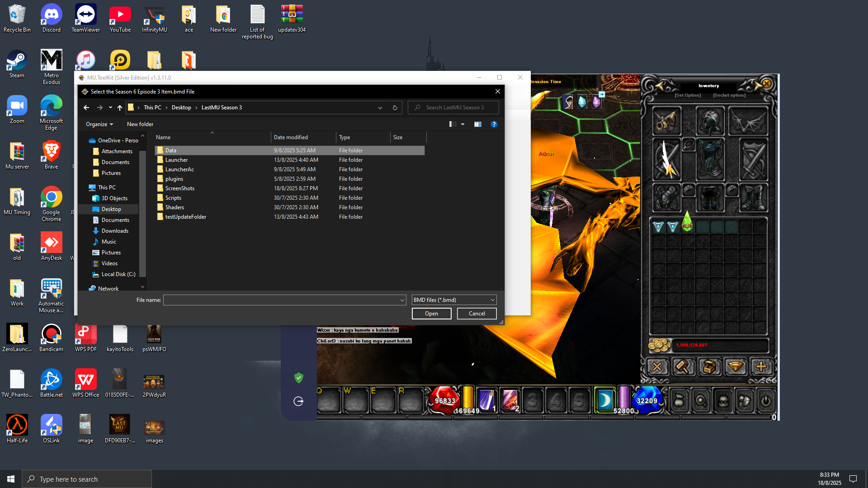Open the BMD files type dropdown
The width and height of the screenshot is (868, 488).
pyautogui.click(x=454, y=300)
